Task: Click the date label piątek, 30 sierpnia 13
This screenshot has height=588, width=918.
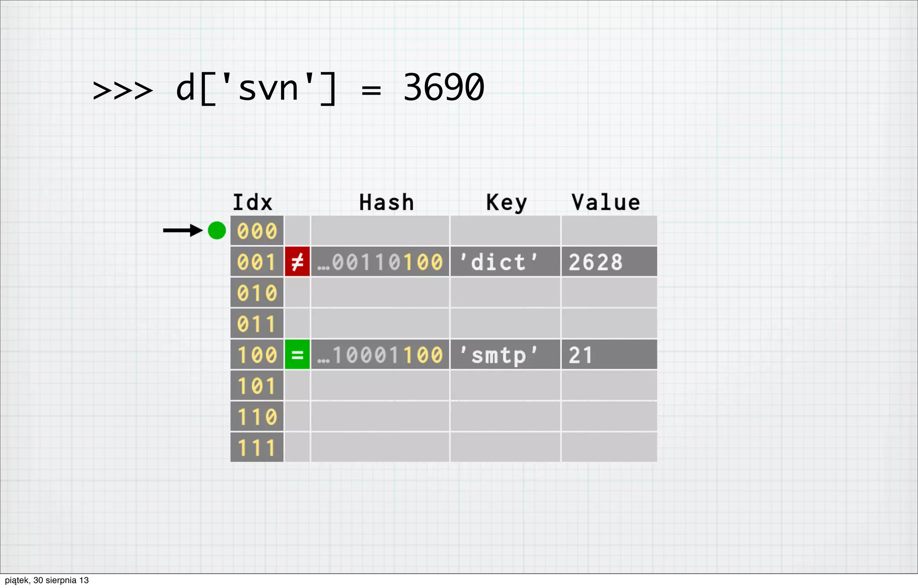Action: [47, 580]
